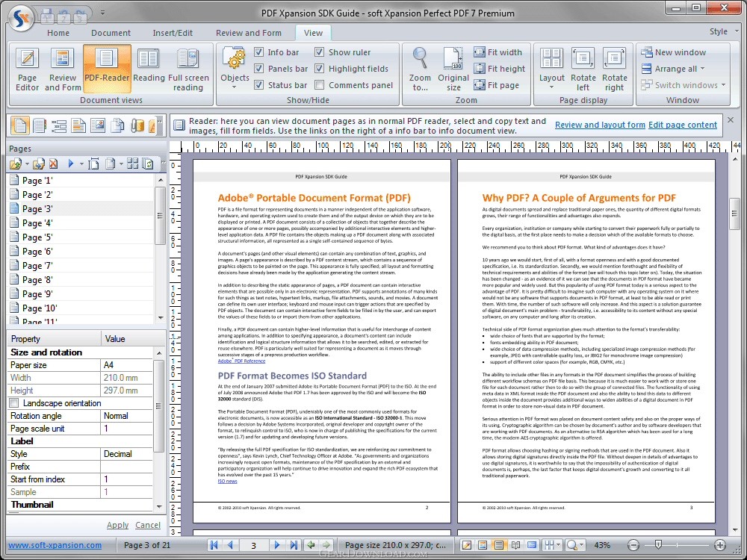The height and width of the screenshot is (560, 747).
Task: Open the Quick Access Toolbar customize arrow
Action: point(102,13)
